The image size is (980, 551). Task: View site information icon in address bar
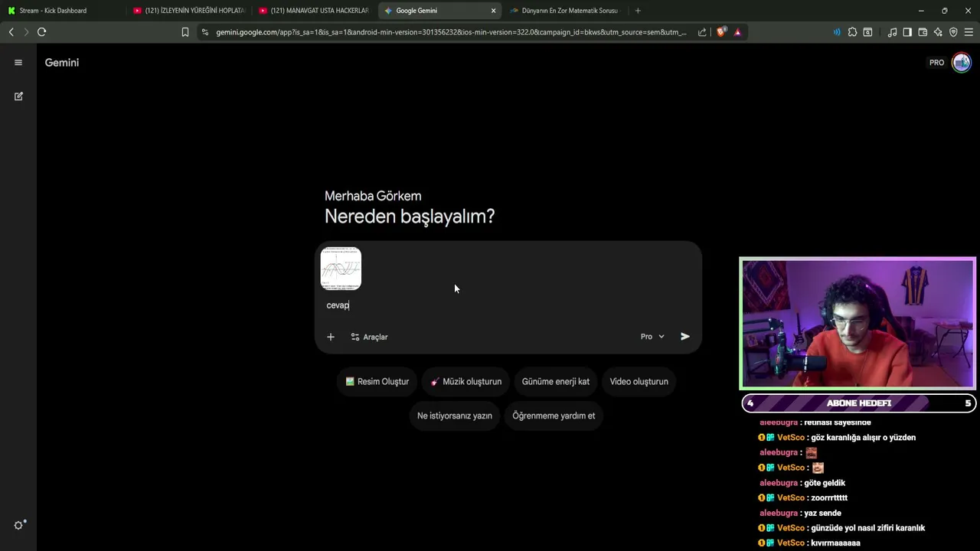(204, 32)
